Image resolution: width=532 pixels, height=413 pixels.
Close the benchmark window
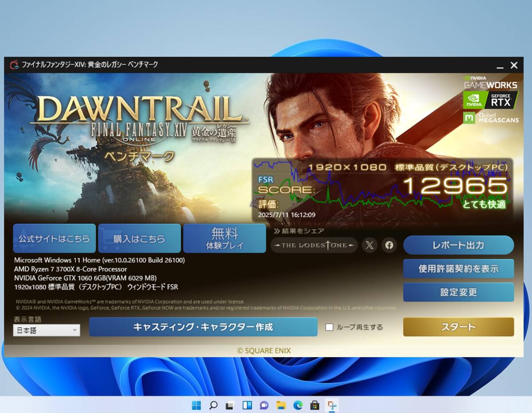[514, 65]
